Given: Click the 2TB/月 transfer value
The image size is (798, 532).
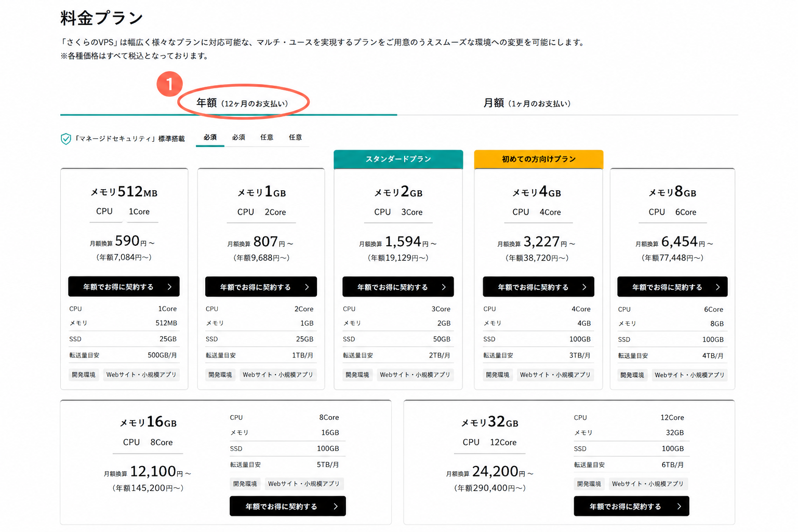Looking at the screenshot, I should (440, 355).
